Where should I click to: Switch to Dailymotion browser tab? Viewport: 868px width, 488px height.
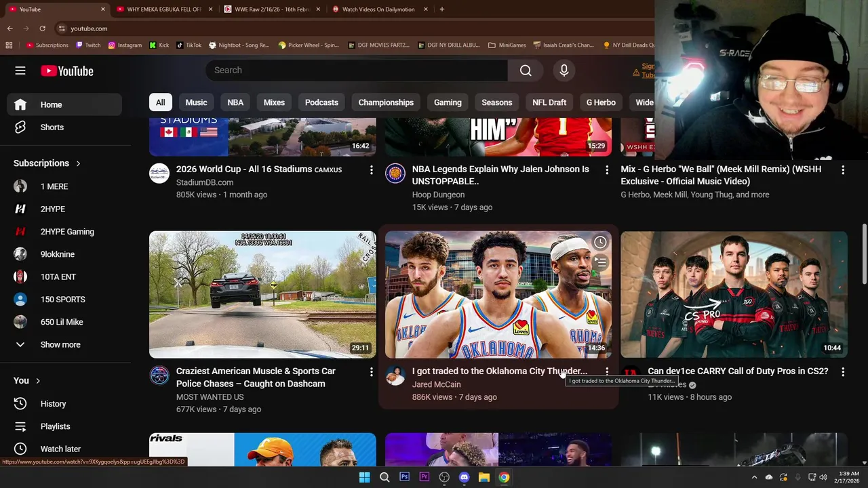point(380,9)
